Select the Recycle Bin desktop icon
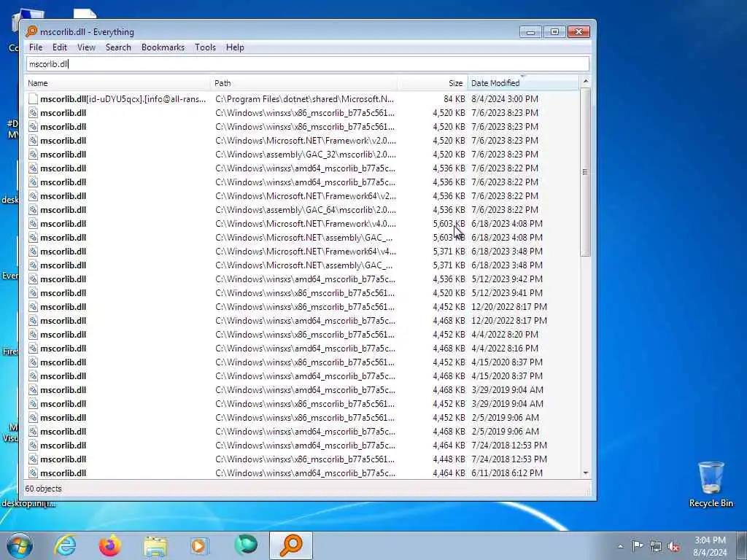The image size is (747, 560). [711, 484]
